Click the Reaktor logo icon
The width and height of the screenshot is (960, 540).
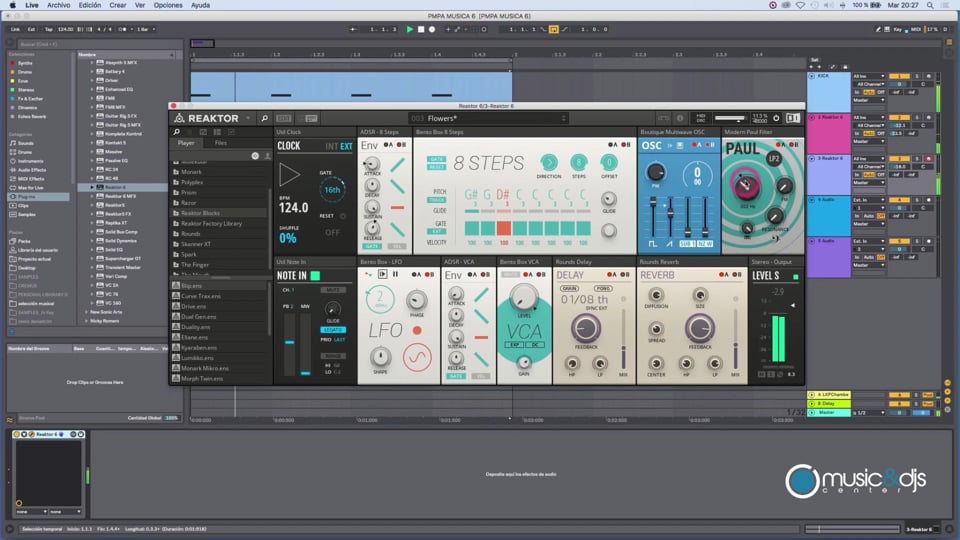coord(179,118)
